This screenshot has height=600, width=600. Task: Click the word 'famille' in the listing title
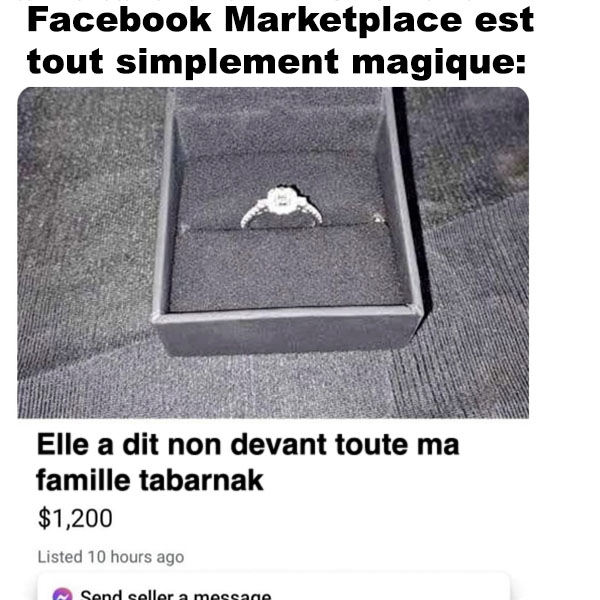pyautogui.click(x=83, y=480)
